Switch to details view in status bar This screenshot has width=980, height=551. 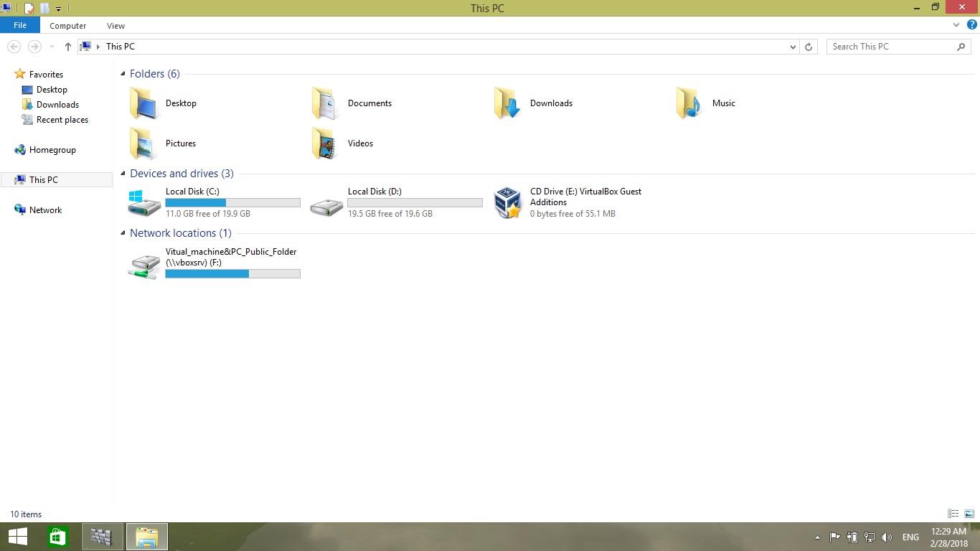coord(953,514)
